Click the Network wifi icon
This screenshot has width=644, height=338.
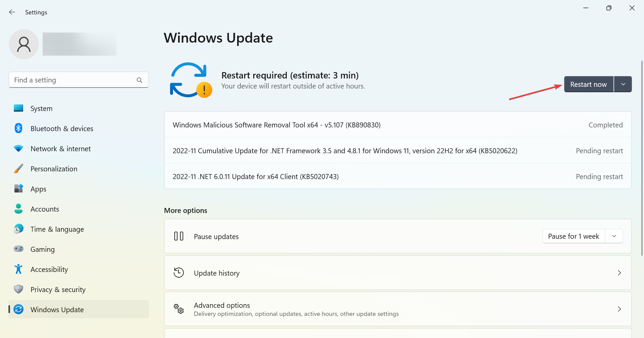pos(18,149)
